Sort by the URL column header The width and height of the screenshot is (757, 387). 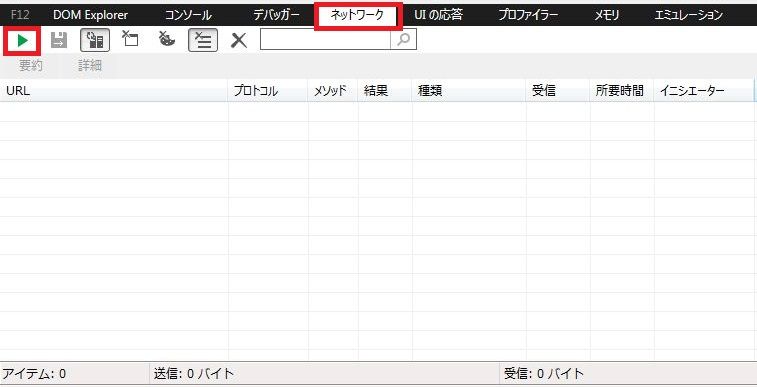tap(114, 91)
